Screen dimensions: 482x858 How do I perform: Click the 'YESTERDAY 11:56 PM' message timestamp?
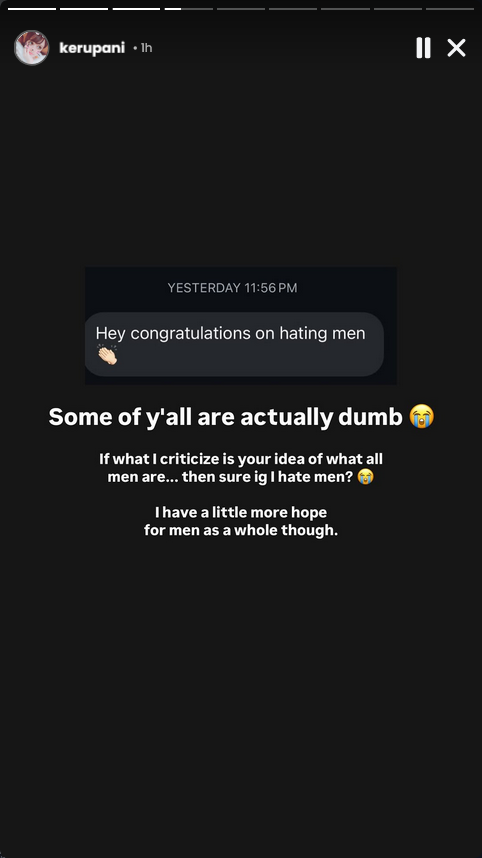coord(233,288)
